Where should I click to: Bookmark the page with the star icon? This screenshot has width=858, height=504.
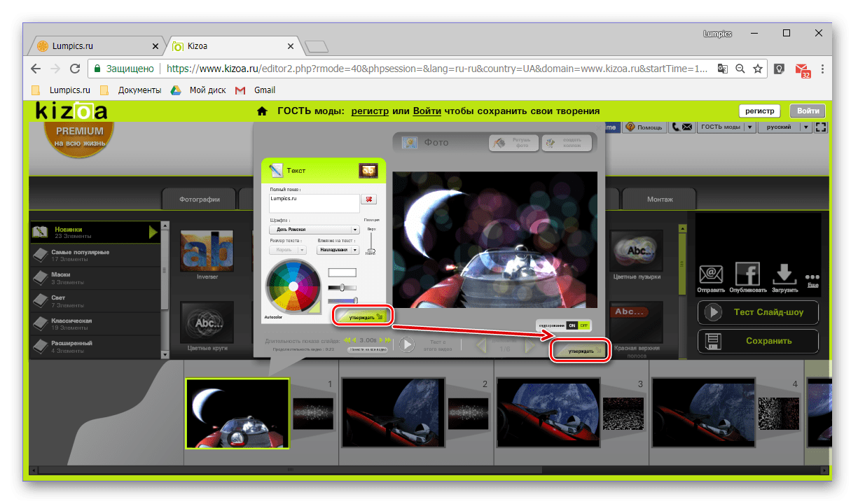[758, 69]
